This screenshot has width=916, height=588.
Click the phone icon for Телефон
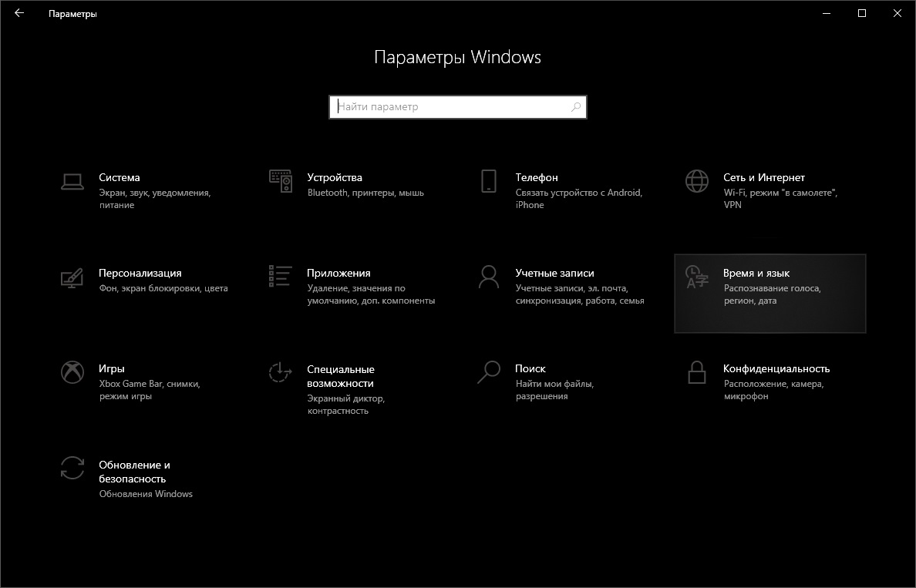[x=488, y=181]
